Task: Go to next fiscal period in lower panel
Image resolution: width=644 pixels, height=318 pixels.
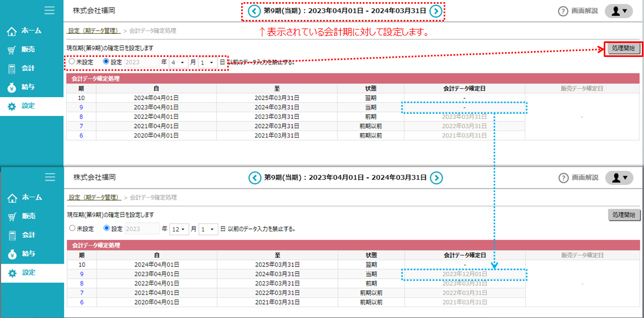Action: click(x=437, y=178)
